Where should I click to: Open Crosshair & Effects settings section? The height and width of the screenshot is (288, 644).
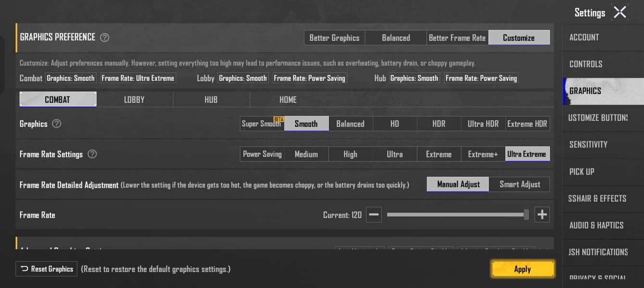[x=603, y=199]
